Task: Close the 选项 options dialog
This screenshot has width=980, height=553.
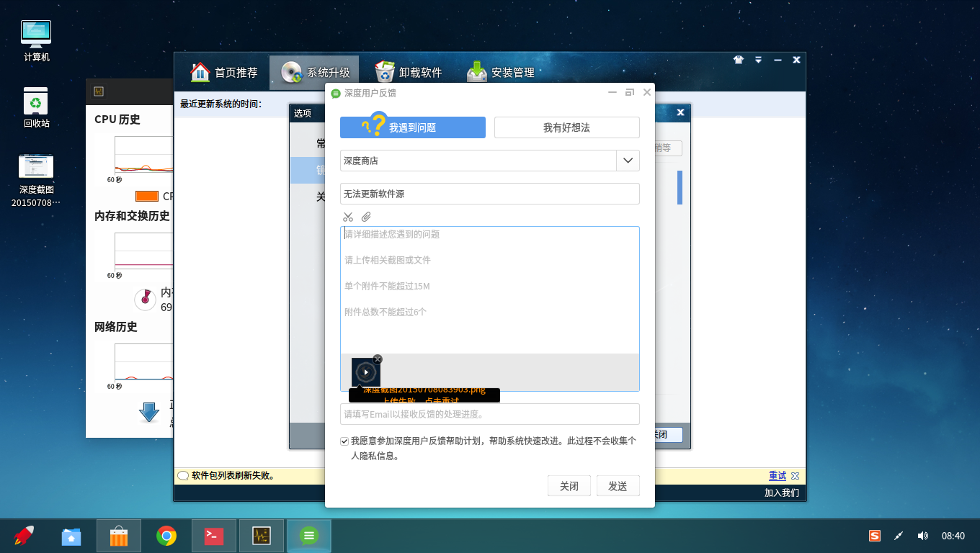Action: pyautogui.click(x=680, y=112)
